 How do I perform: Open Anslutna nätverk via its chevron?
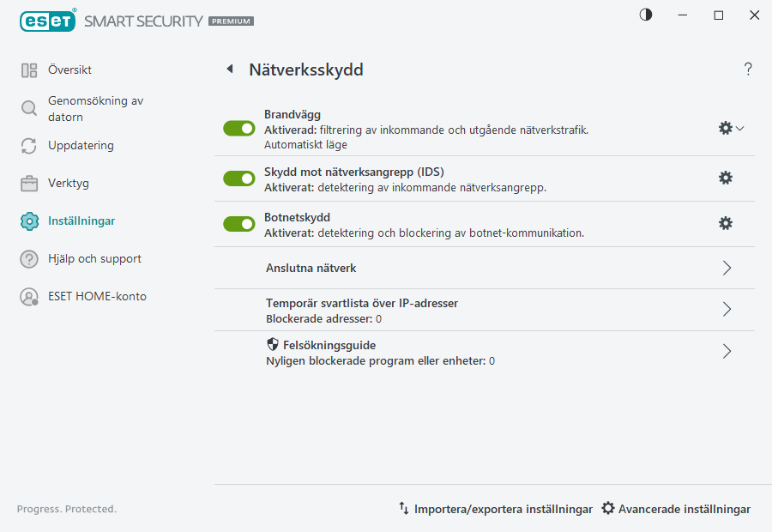[x=727, y=267]
